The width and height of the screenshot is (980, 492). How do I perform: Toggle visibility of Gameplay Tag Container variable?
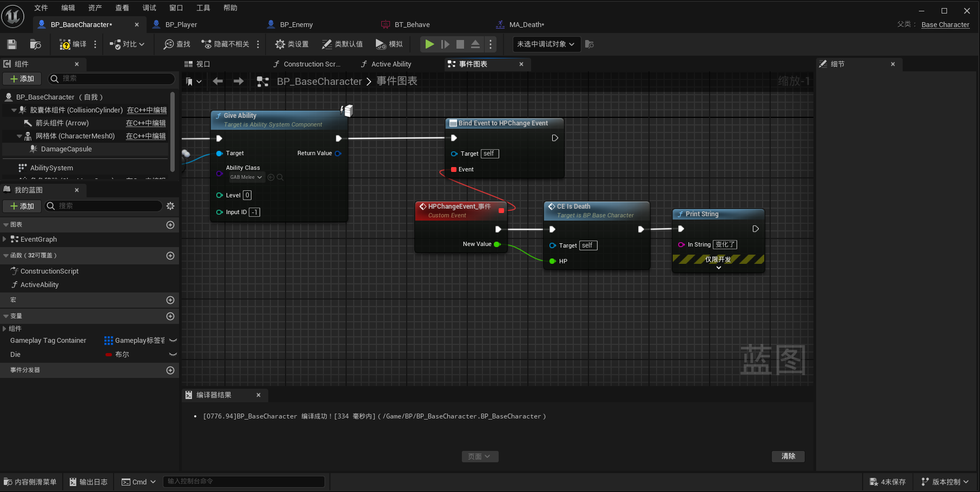(x=173, y=341)
